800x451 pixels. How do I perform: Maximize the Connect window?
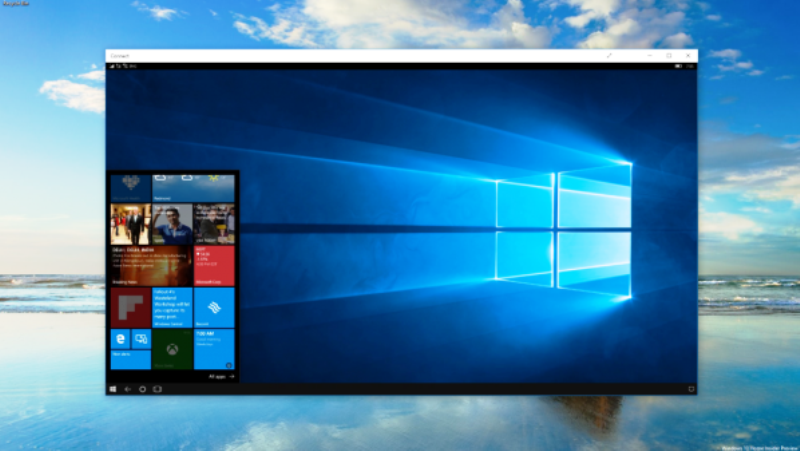668,55
